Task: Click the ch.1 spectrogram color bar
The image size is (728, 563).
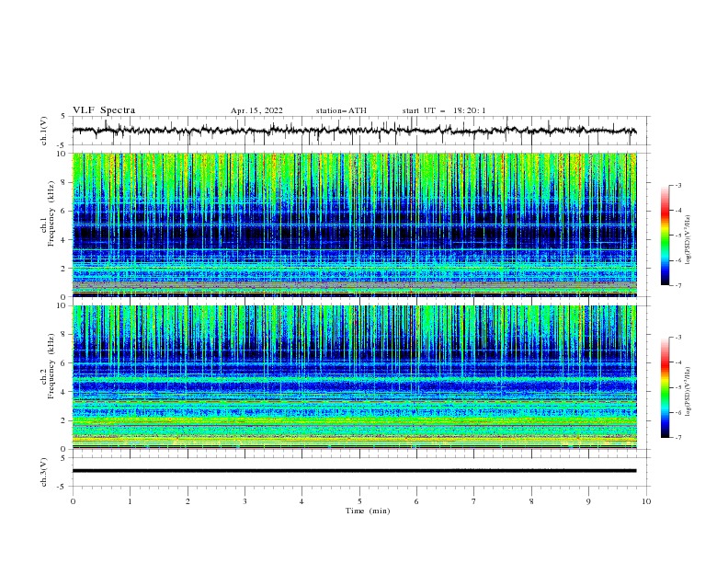Action: pos(665,236)
